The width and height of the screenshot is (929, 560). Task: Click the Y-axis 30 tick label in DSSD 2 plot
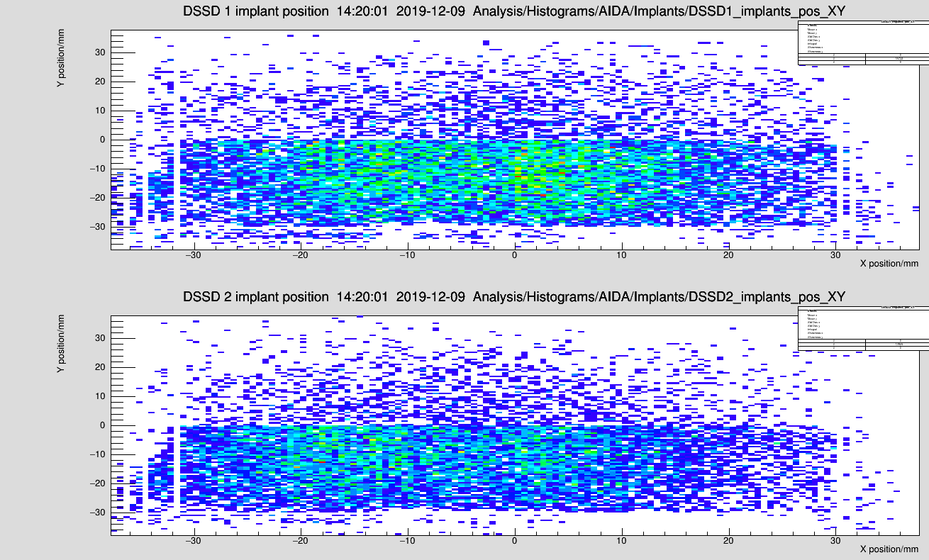click(100, 338)
